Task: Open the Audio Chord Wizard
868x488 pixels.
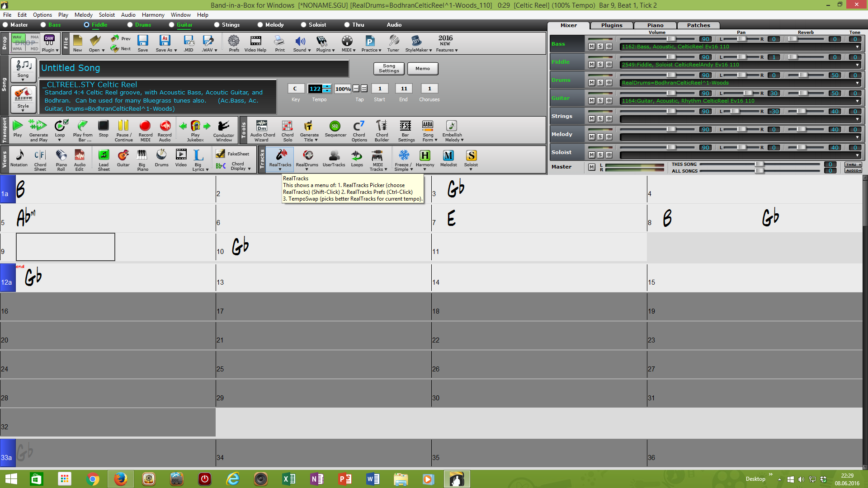Action: pyautogui.click(x=262, y=130)
